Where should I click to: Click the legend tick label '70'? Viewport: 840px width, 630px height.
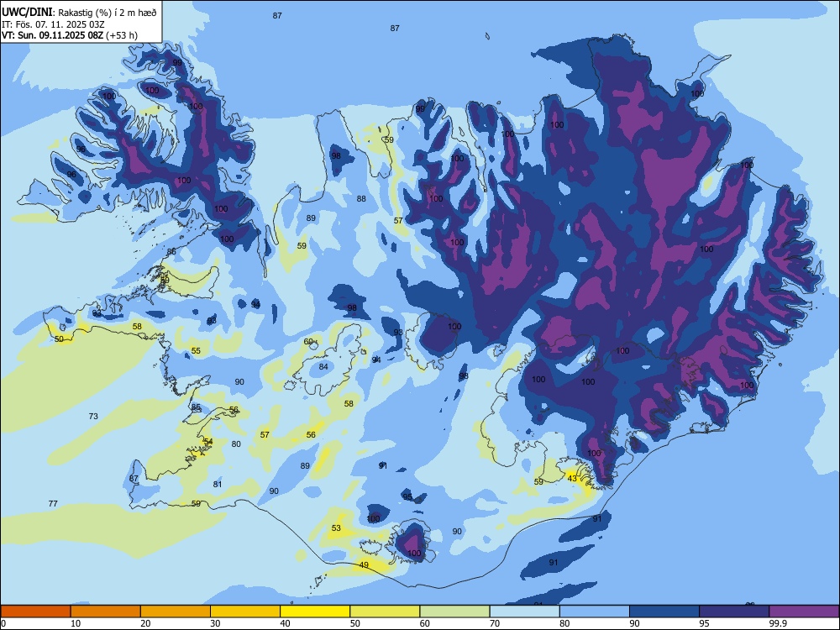click(495, 623)
